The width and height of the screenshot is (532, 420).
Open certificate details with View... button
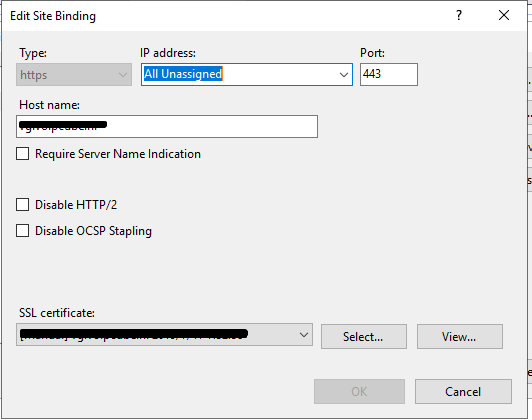click(460, 337)
